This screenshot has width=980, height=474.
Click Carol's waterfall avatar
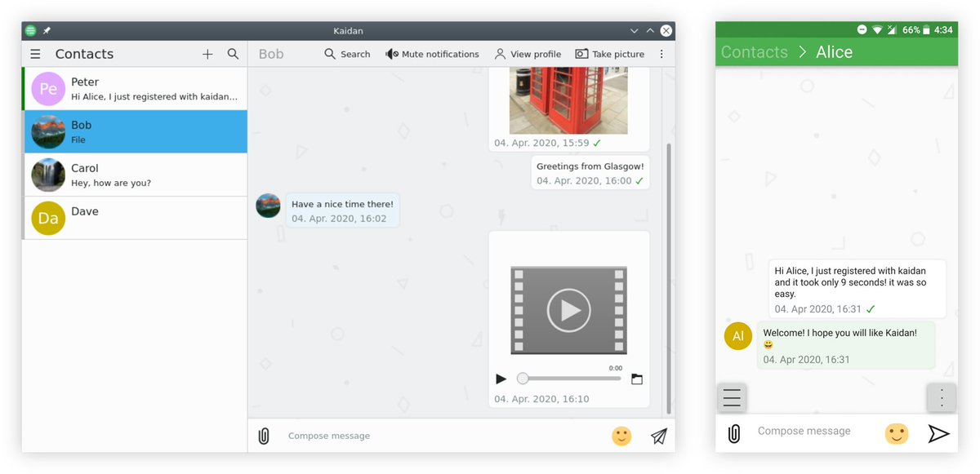point(48,175)
